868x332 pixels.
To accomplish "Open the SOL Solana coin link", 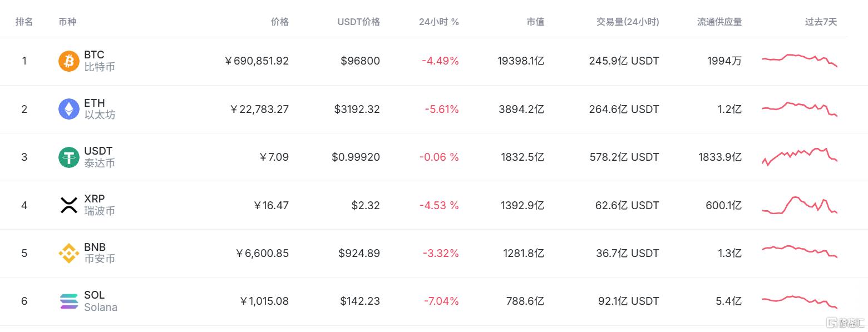I will [x=100, y=301].
